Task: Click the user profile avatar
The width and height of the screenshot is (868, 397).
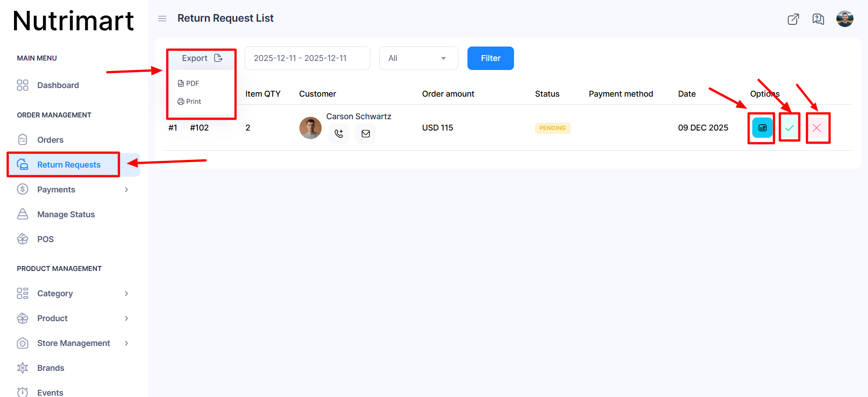Action: (x=844, y=19)
